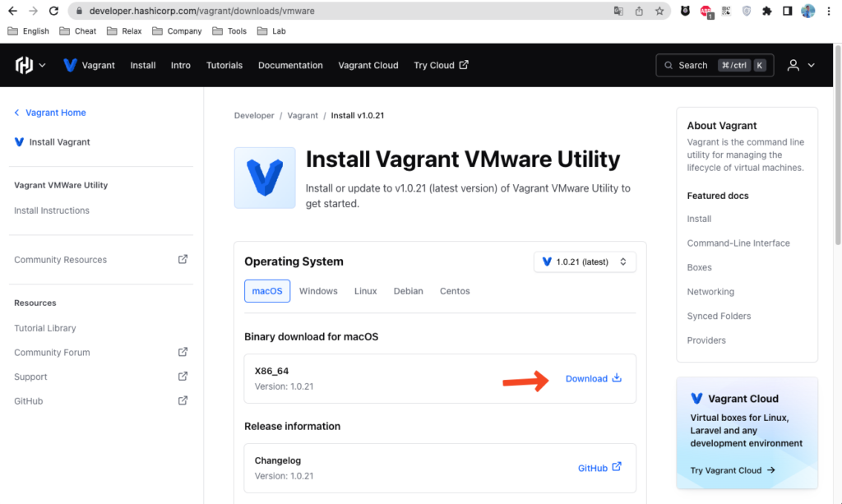This screenshot has width=842, height=504.
Task: Open the English bookmarks folder
Action: pos(29,31)
